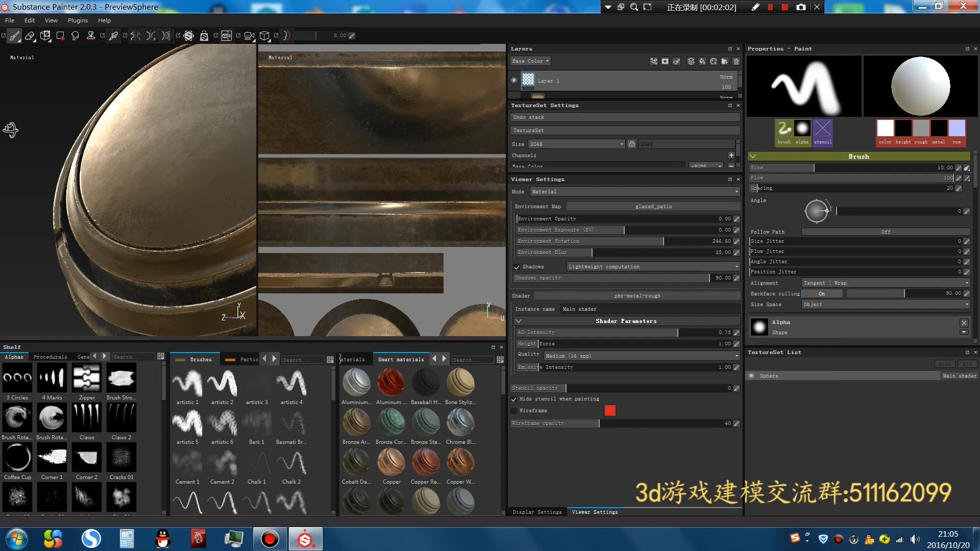Toggle visibility of Layer 1
980x551 pixels.
pyautogui.click(x=514, y=80)
